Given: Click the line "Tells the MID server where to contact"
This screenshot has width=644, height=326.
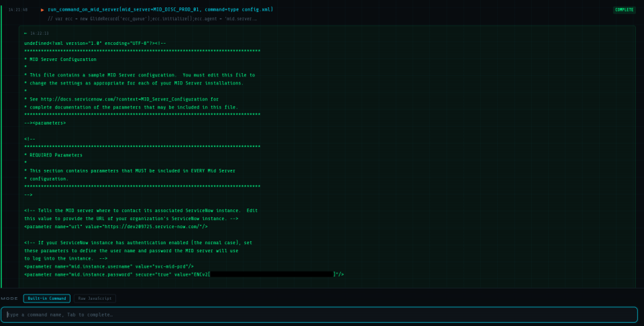Looking at the screenshot, I should coord(141,211).
